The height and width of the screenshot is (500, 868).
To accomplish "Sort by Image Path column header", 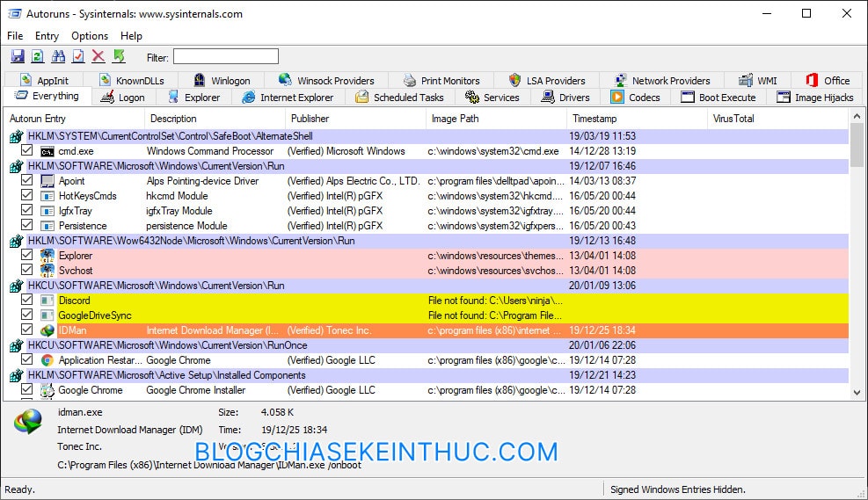I will coord(496,119).
